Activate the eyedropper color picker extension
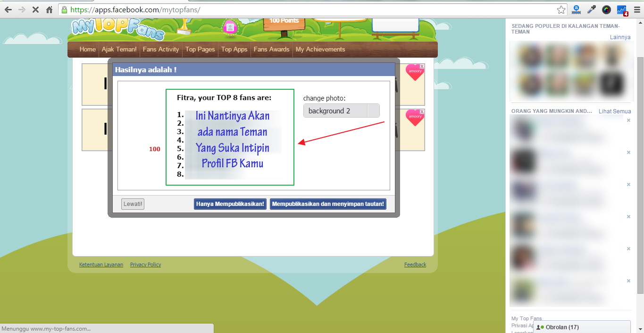Screen dimensions: 644x333 591,9
